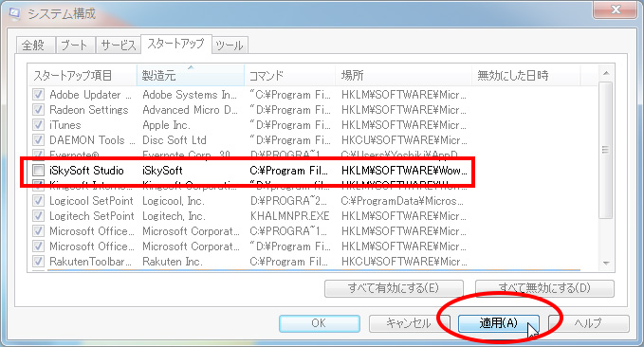Screen dimensions: 644x347
Task: Sort by スタートアップ項目 column header
Action: 83,76
